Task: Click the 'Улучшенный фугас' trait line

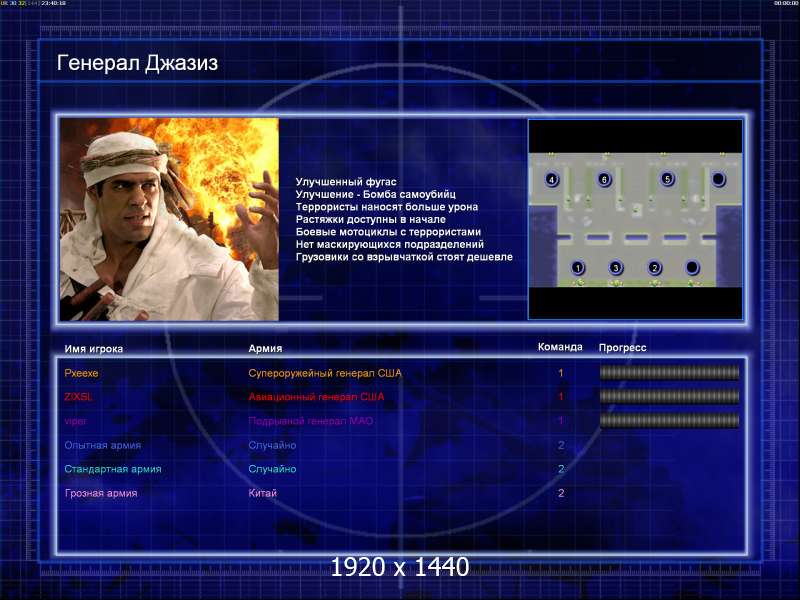Action: coord(346,182)
